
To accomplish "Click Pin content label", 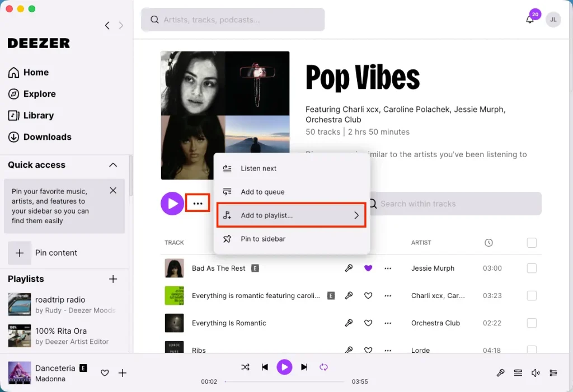I will pyautogui.click(x=57, y=253).
